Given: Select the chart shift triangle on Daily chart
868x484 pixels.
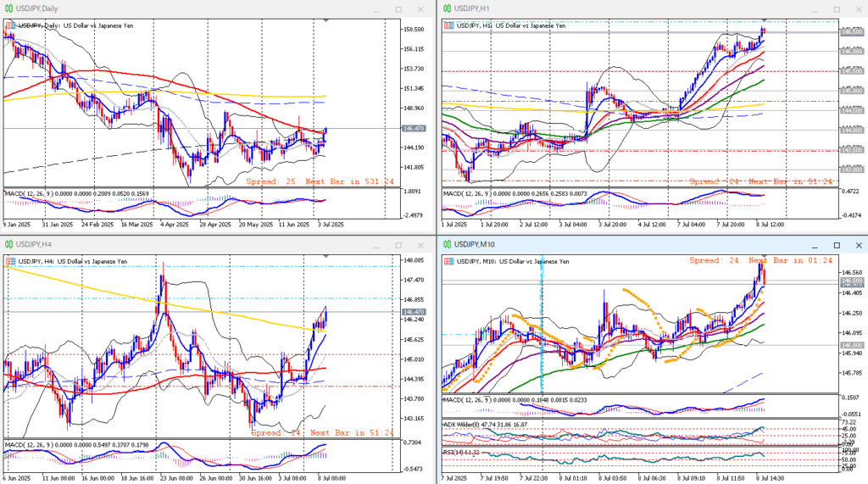Looking at the screenshot, I should (326, 20).
